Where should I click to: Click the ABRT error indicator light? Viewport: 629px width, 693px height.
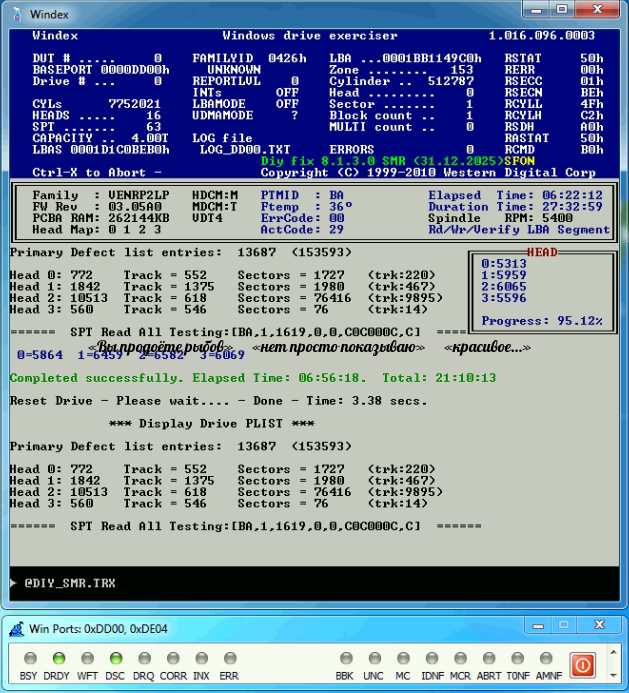point(489,659)
